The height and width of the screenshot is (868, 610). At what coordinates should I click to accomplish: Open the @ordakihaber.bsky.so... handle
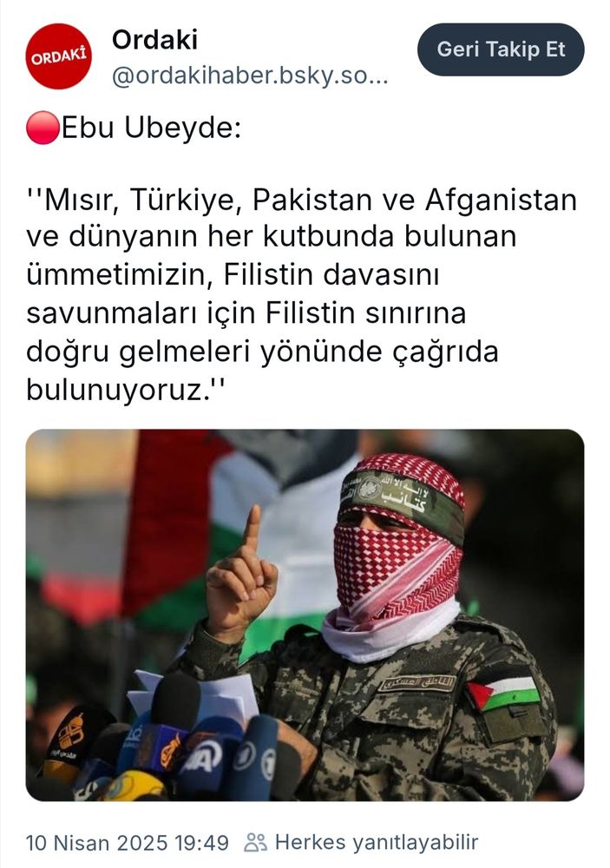(x=250, y=76)
